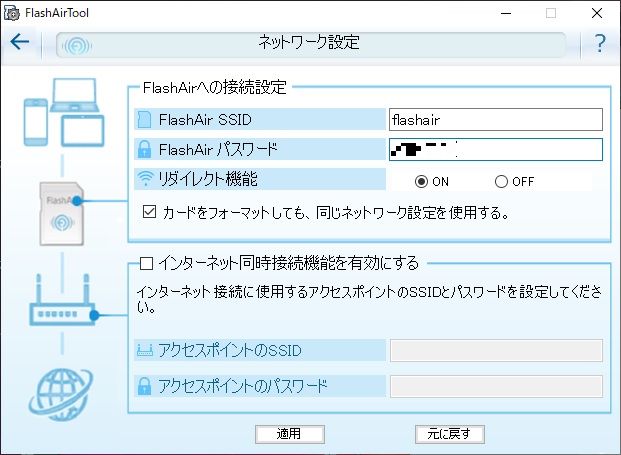Click the access point instruction text
621x455 pixels.
click(369, 299)
